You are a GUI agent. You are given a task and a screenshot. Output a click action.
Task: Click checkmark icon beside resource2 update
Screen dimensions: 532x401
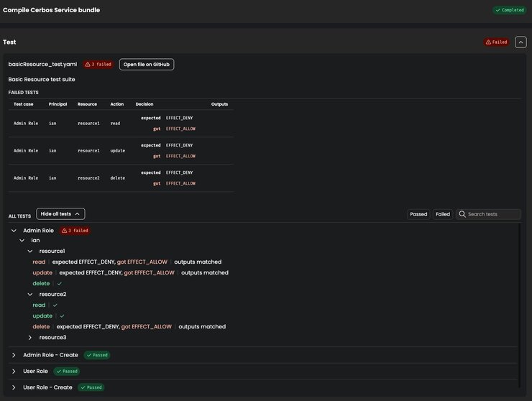(62, 316)
